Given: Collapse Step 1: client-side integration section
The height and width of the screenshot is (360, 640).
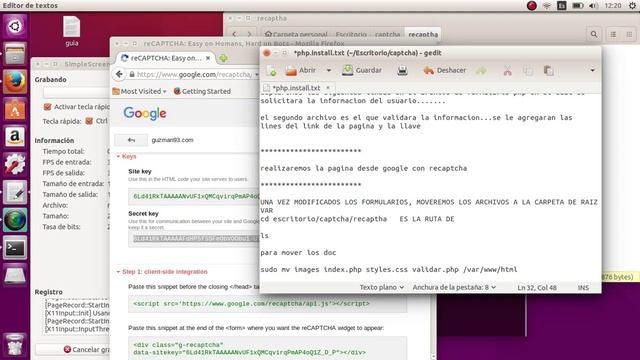Looking at the screenshot, I should [162, 272].
